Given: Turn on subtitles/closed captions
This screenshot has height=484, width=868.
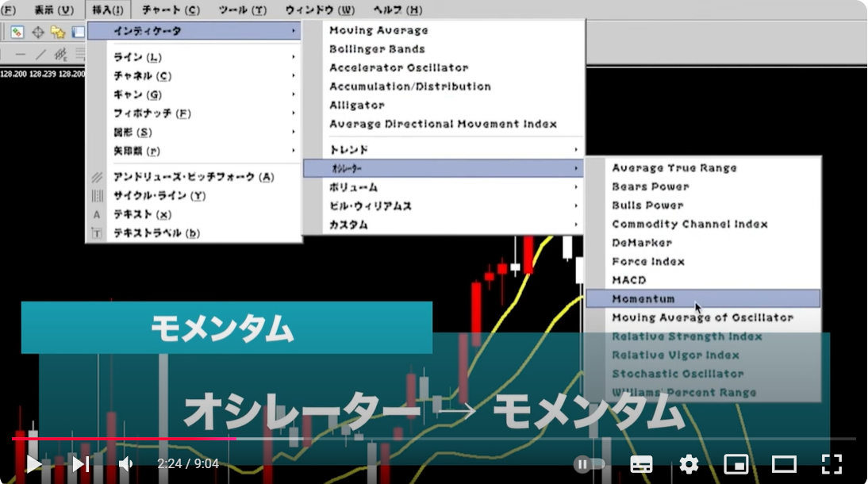Looking at the screenshot, I should tap(641, 464).
